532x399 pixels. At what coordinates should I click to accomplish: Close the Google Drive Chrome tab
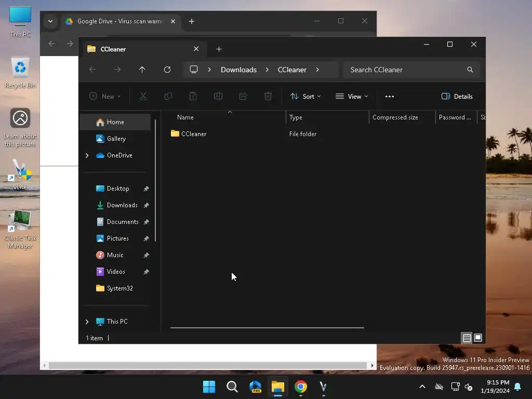point(173,21)
